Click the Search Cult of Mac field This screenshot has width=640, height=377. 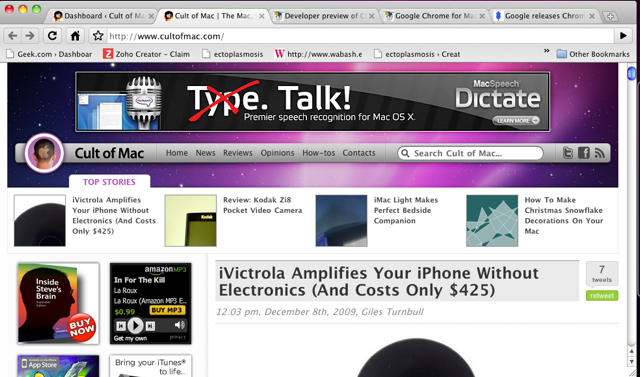[470, 153]
